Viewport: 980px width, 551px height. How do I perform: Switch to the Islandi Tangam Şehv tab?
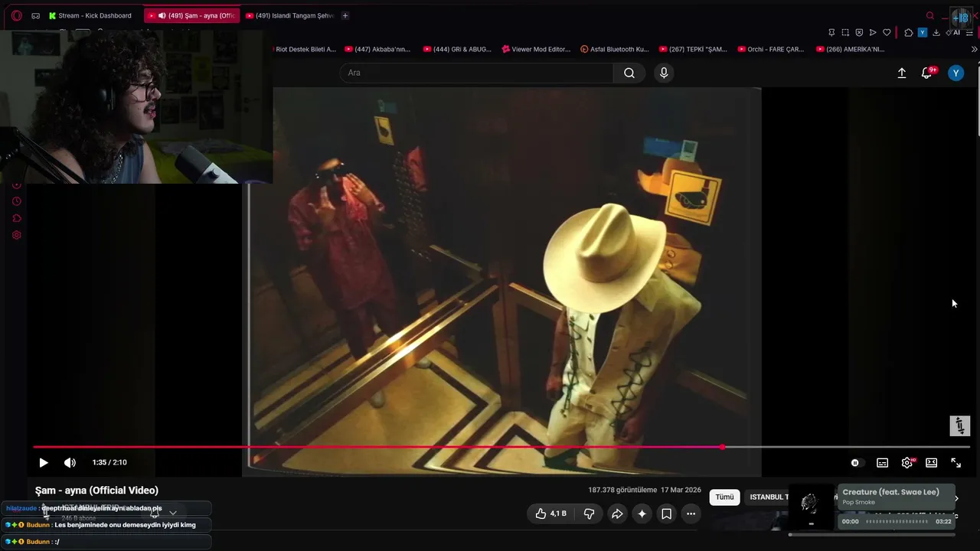coord(290,15)
